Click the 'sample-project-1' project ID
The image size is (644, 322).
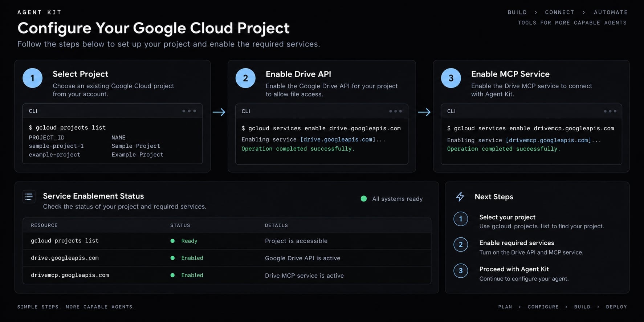coord(56,146)
